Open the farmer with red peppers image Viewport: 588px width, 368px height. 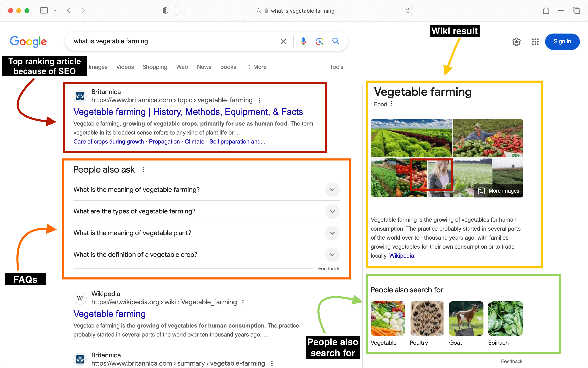click(x=488, y=138)
